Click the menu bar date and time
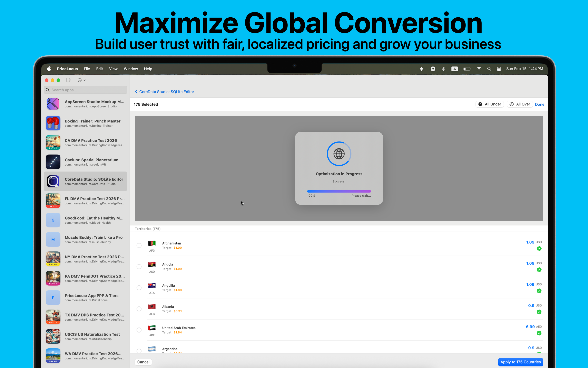Screen dimensions: 588x368 525,69
